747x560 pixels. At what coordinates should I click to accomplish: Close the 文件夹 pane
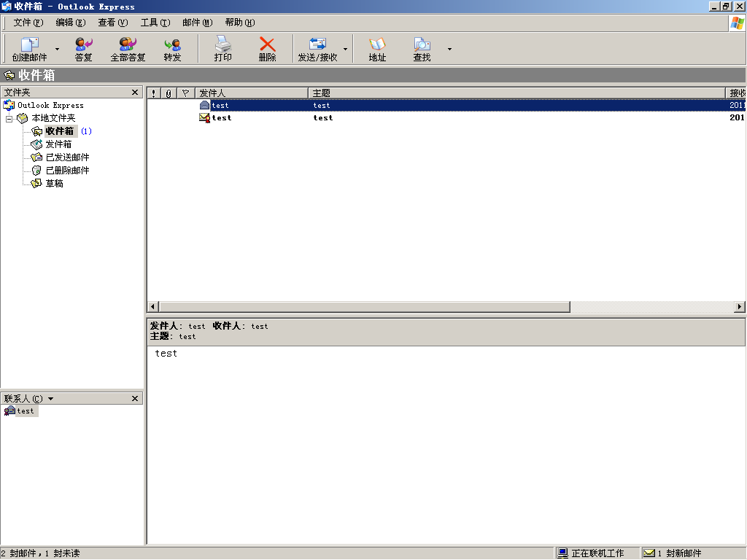click(x=135, y=93)
